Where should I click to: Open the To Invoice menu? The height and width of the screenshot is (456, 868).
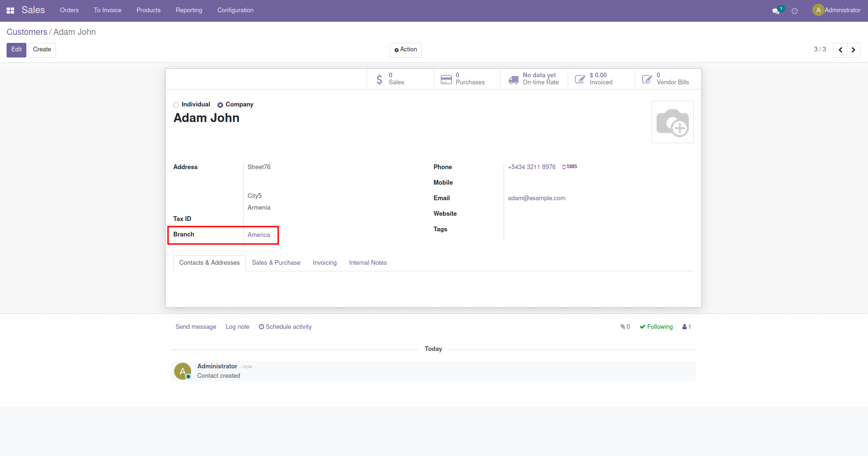point(107,10)
